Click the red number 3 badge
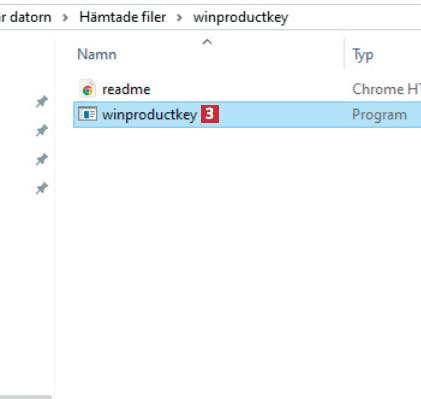The image size is (421, 399). 210,114
